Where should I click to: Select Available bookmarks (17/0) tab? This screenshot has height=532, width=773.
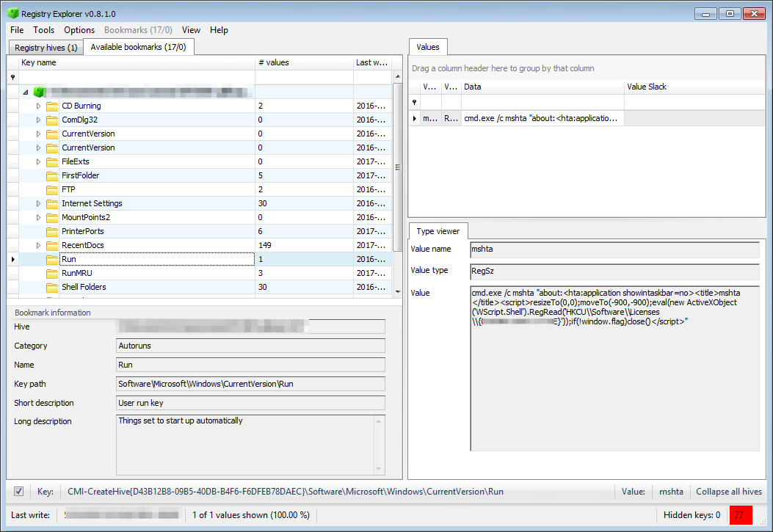coord(139,47)
